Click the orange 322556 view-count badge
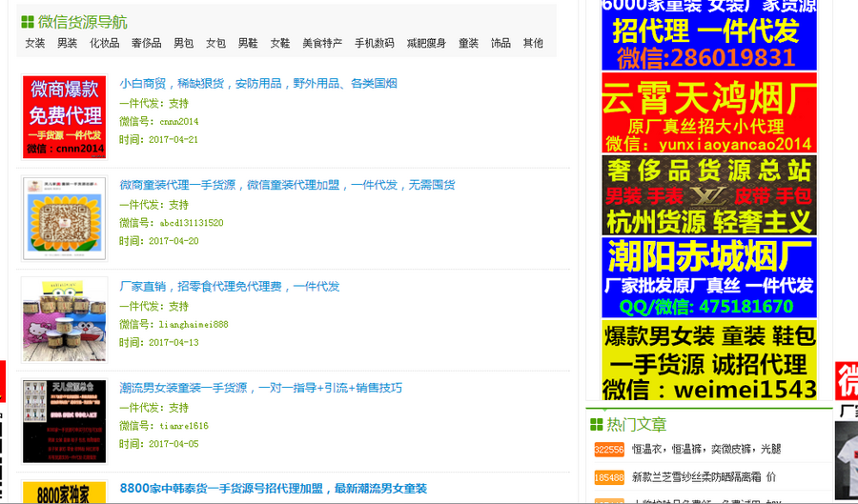Screen dimensions: 858x504 609,450
